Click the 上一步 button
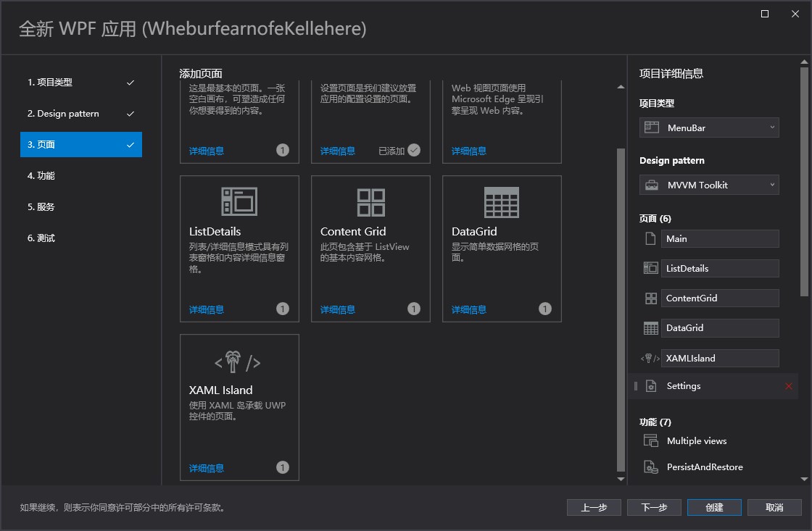812x531 pixels. tap(594, 507)
